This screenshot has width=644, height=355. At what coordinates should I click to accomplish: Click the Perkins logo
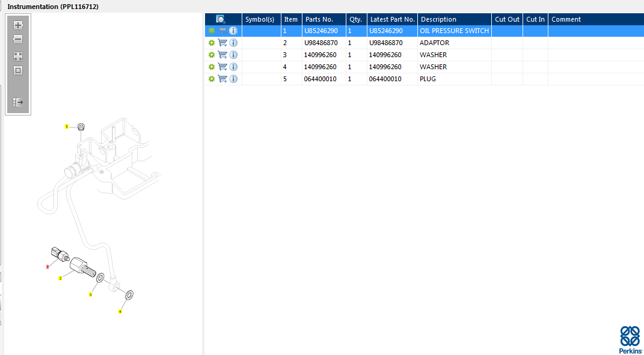630,339
